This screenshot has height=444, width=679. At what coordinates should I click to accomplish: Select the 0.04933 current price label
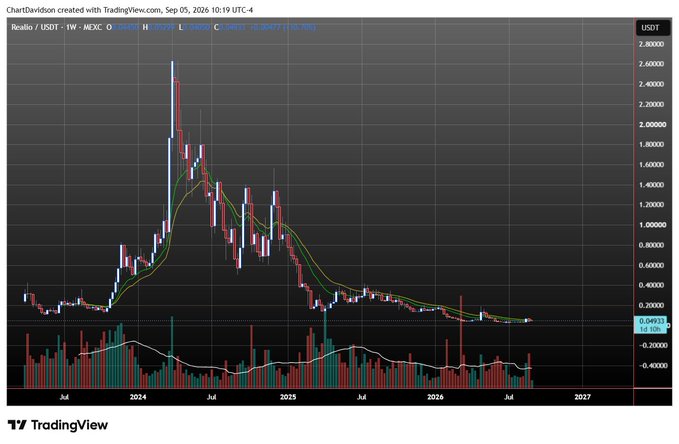651,321
